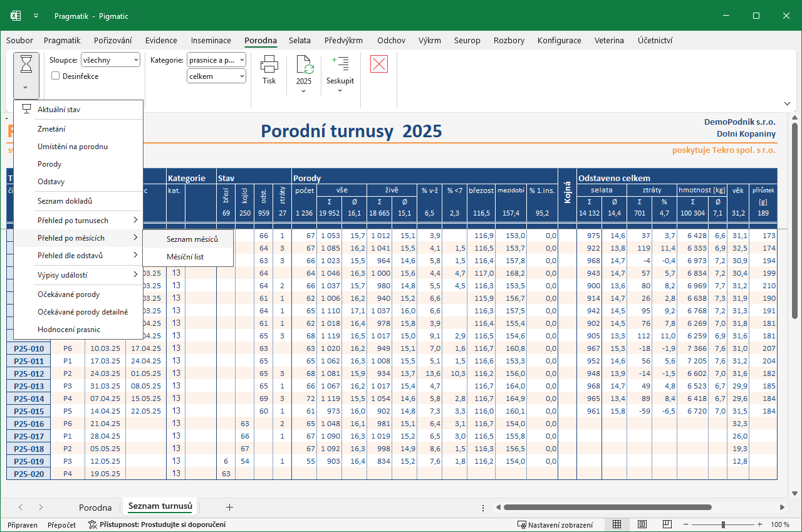802x532 pixels.
Task: Choose Měsíční list from the submenu
Action: 188,257
